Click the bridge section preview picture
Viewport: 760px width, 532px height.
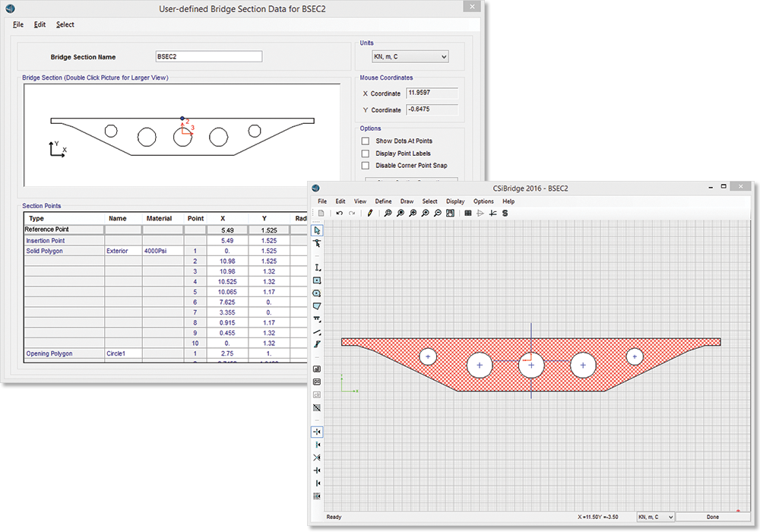[x=182, y=135]
